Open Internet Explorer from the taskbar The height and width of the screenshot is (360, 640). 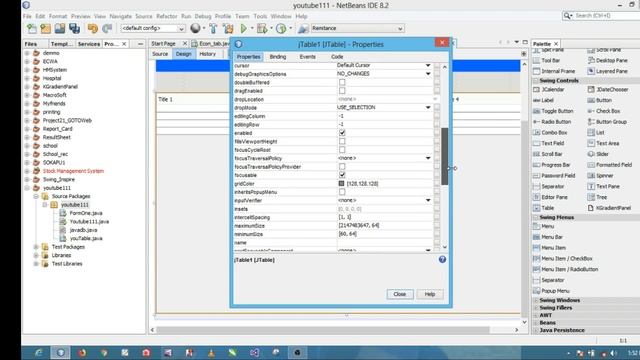click(39, 353)
